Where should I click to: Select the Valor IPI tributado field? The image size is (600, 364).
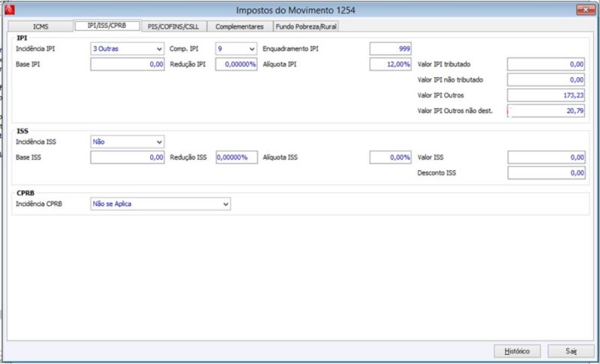click(x=546, y=64)
